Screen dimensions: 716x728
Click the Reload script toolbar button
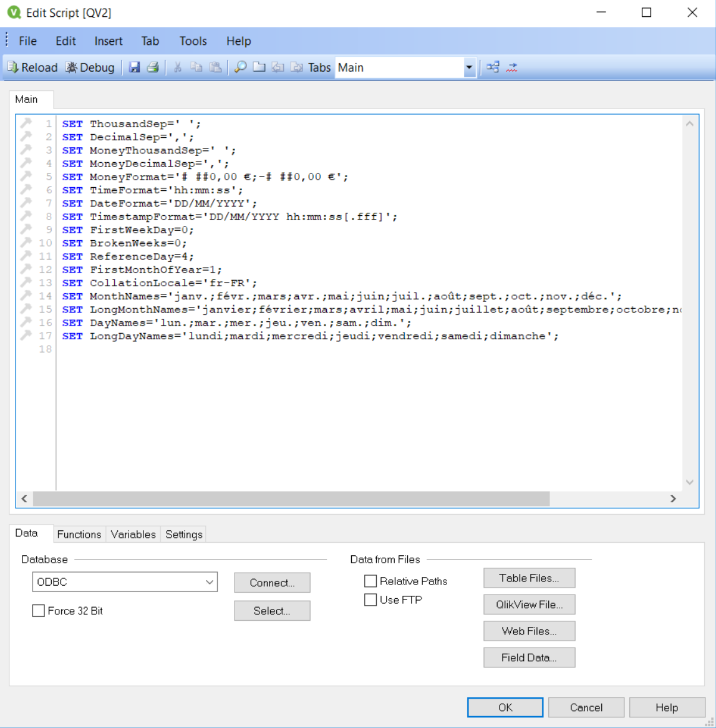coord(32,68)
